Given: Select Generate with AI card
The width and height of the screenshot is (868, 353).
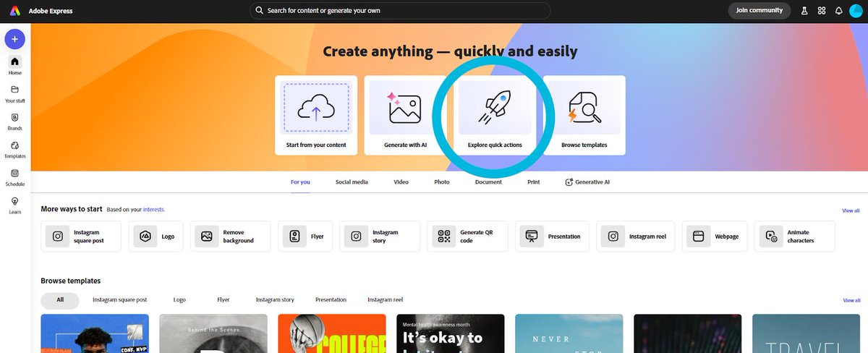Looking at the screenshot, I should pos(405,116).
